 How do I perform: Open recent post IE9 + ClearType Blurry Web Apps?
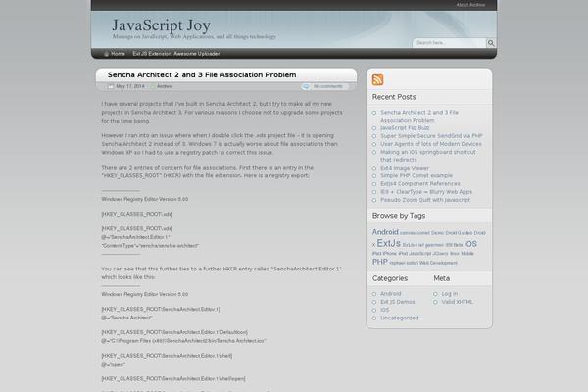coord(426,192)
